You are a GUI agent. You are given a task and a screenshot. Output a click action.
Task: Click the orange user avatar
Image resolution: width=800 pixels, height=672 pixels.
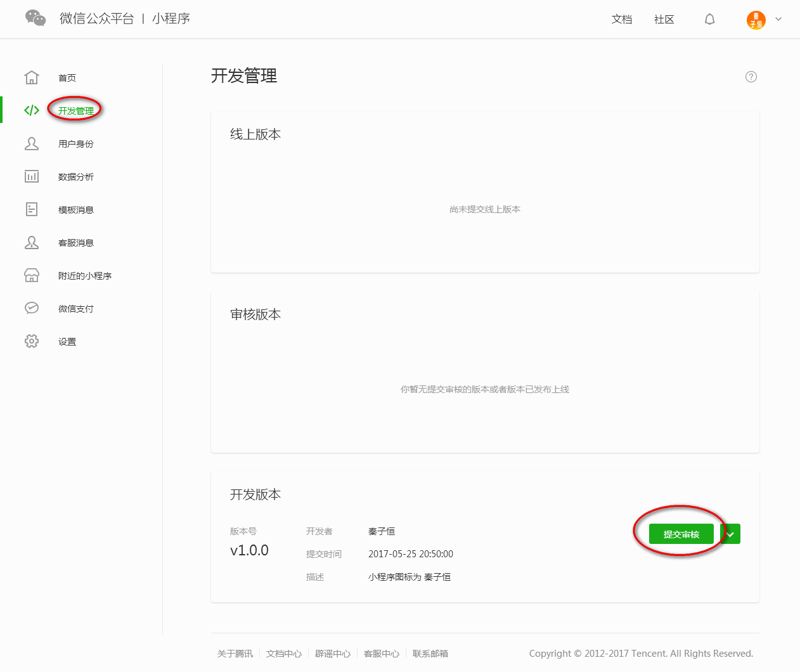pyautogui.click(x=756, y=20)
